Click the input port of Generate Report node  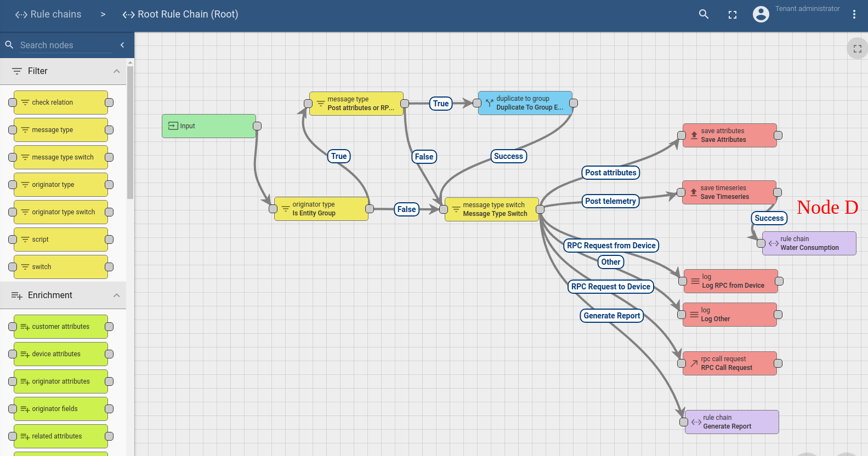coord(684,422)
